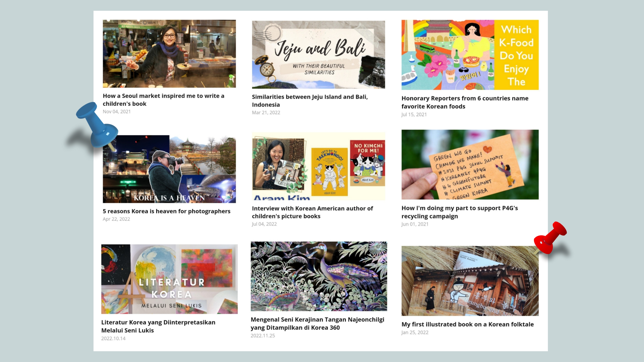Open Honorary Reporters favorite Korean foods title
The width and height of the screenshot is (644, 362).
pos(465,102)
